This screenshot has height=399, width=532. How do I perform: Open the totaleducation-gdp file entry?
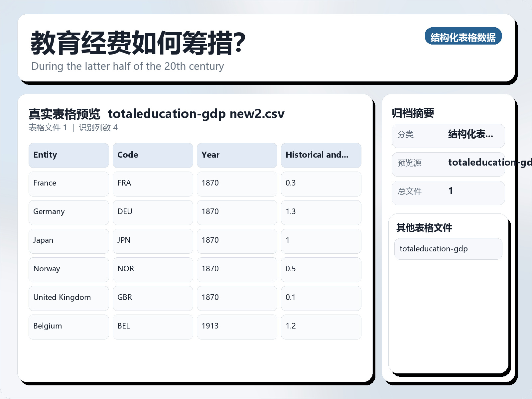tap(448, 248)
